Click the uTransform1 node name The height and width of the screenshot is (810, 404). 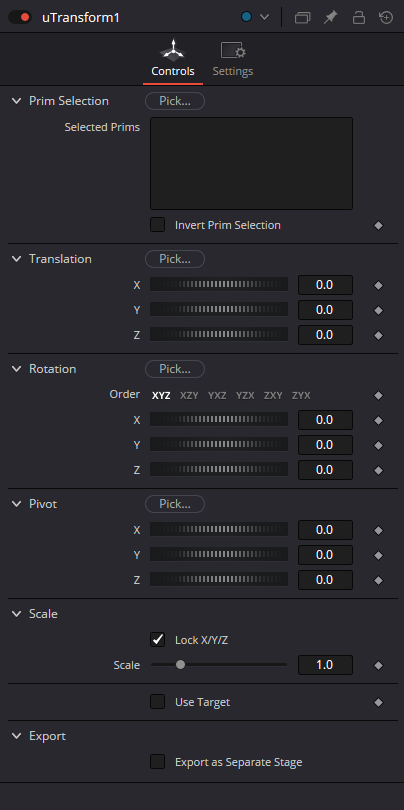81,18
